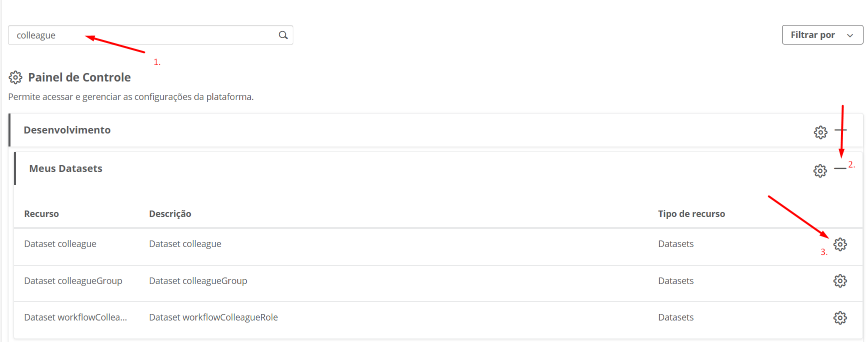This screenshot has width=868, height=342.
Task: Open settings gear for Meus Datasets section
Action: point(820,170)
